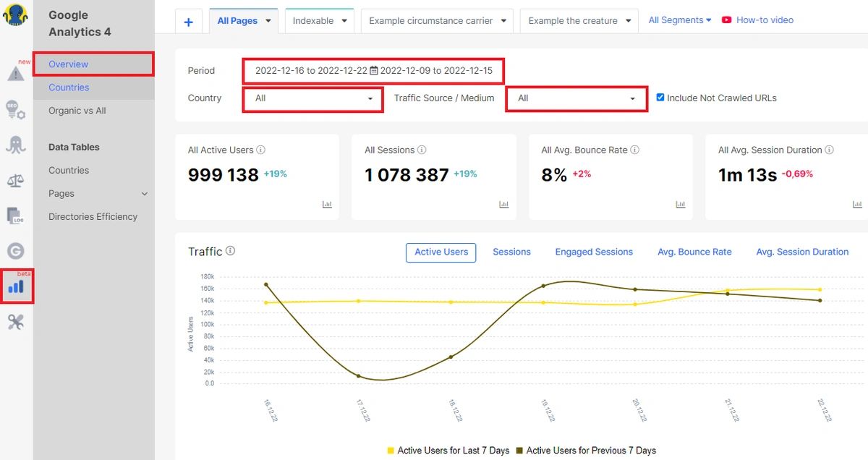Image resolution: width=868 pixels, height=460 pixels.
Task: Expand the Traffic Source / Medium dropdown
Action: (x=576, y=98)
